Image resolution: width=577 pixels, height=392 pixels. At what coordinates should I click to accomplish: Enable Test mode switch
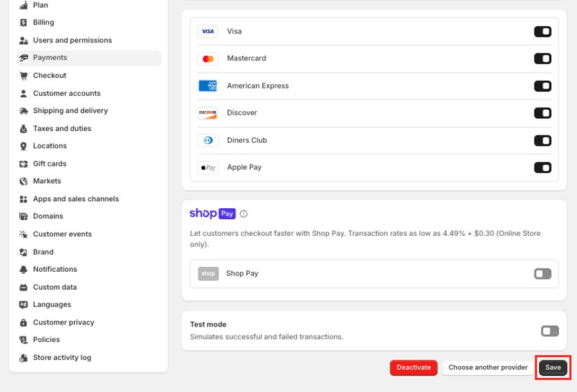tap(549, 331)
